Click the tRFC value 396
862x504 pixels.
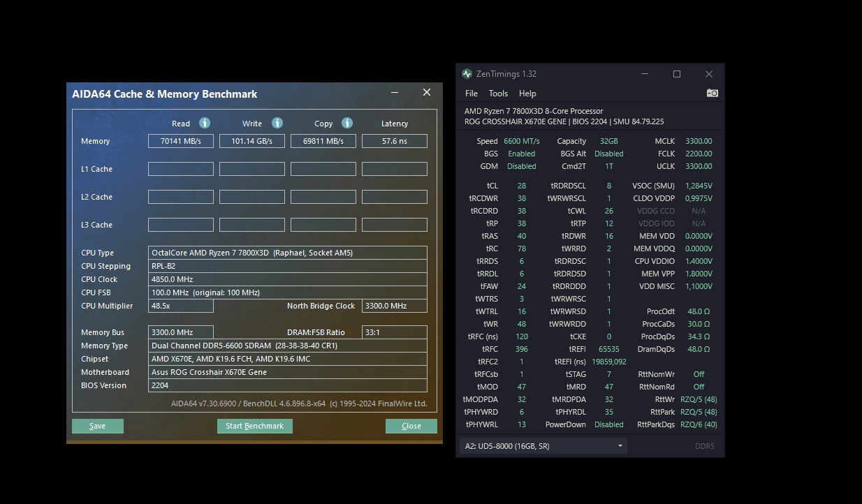(x=522, y=349)
